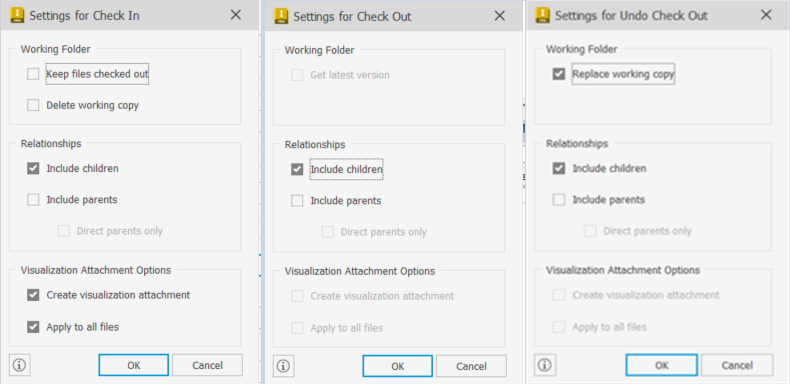Image resolution: width=790 pixels, height=384 pixels.
Task: Click the info icon in Check Out dialog
Action: click(x=284, y=366)
